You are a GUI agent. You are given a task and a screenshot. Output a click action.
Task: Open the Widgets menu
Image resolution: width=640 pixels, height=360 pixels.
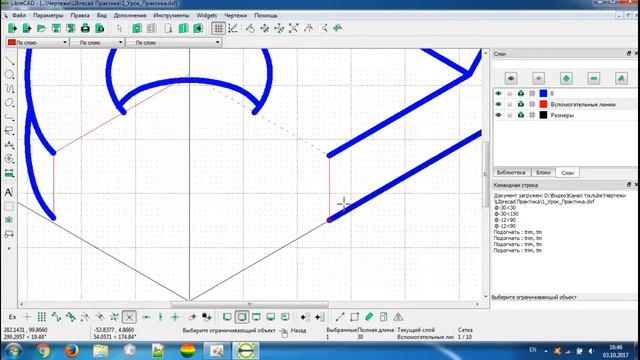207,15
